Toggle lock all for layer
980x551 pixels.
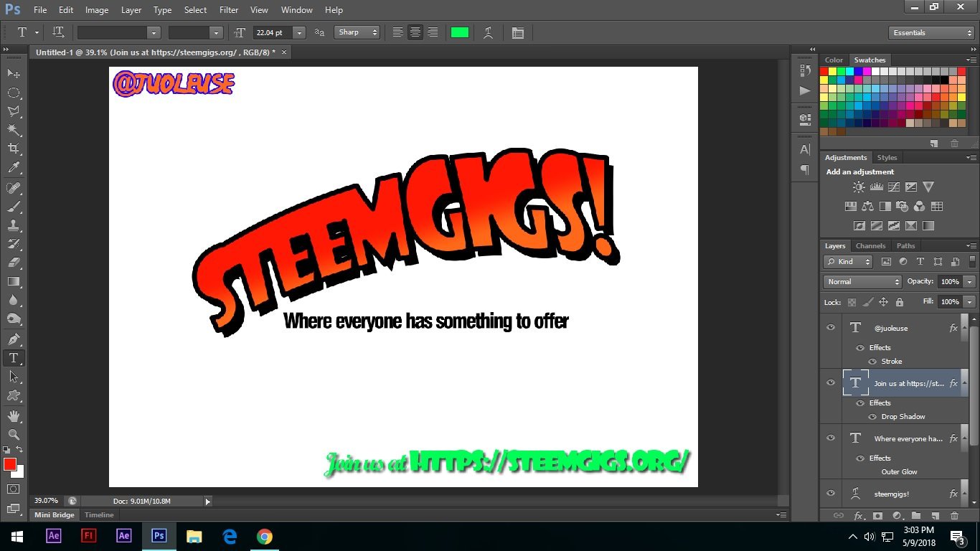(x=900, y=302)
